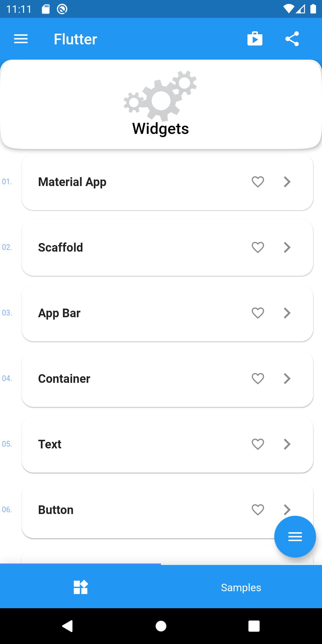The width and height of the screenshot is (322, 644).
Task: Tap Android home circle button
Action: coord(161,626)
